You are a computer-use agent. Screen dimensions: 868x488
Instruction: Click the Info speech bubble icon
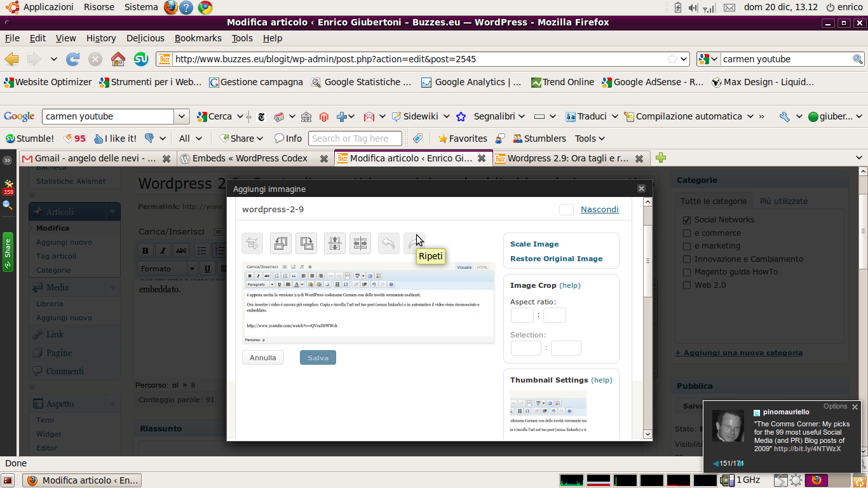(x=288, y=139)
